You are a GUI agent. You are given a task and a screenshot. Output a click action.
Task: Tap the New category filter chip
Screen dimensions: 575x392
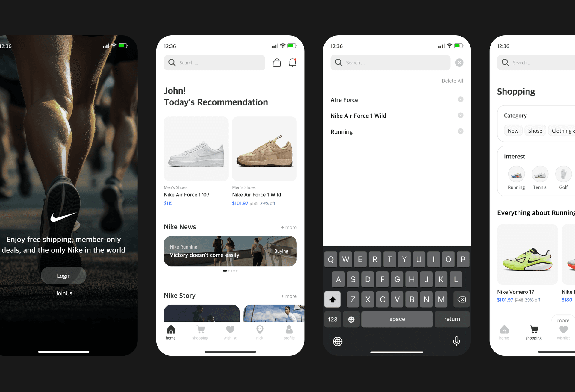click(x=512, y=130)
